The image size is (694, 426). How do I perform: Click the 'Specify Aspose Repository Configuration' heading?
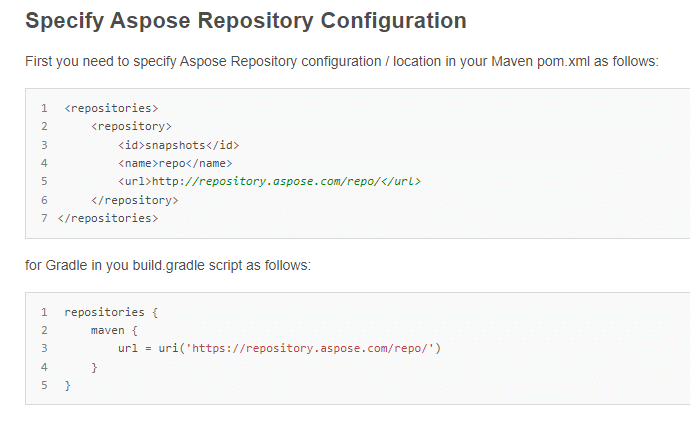245,20
